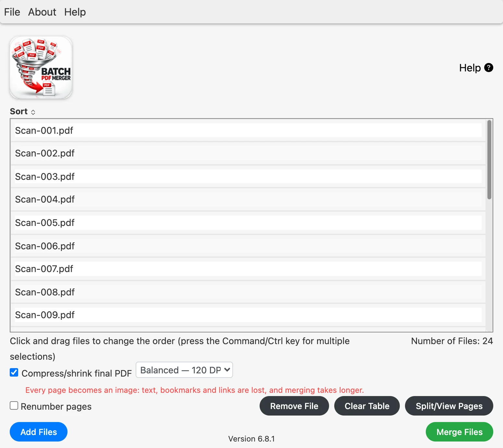This screenshot has height=448, width=503.
Task: Click the Sort up-down arrows icon
Action: (33, 112)
